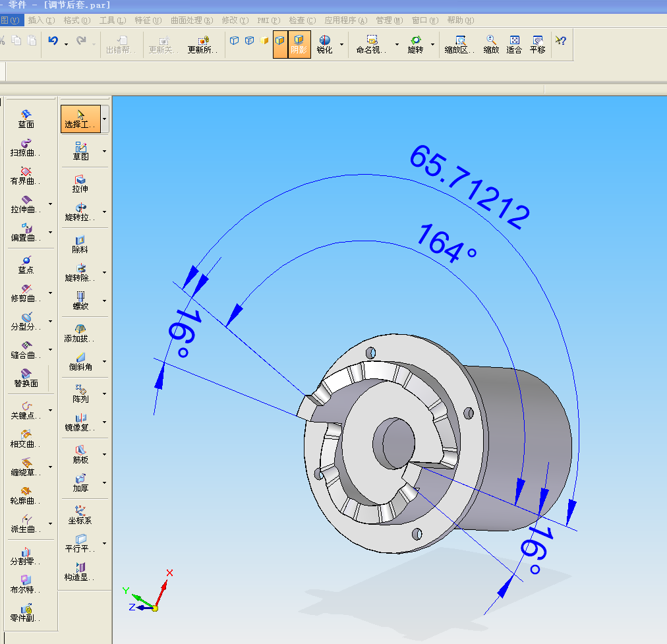This screenshot has width=667, height=644.
Task: Click the 平移 pan button
Action: (538, 44)
